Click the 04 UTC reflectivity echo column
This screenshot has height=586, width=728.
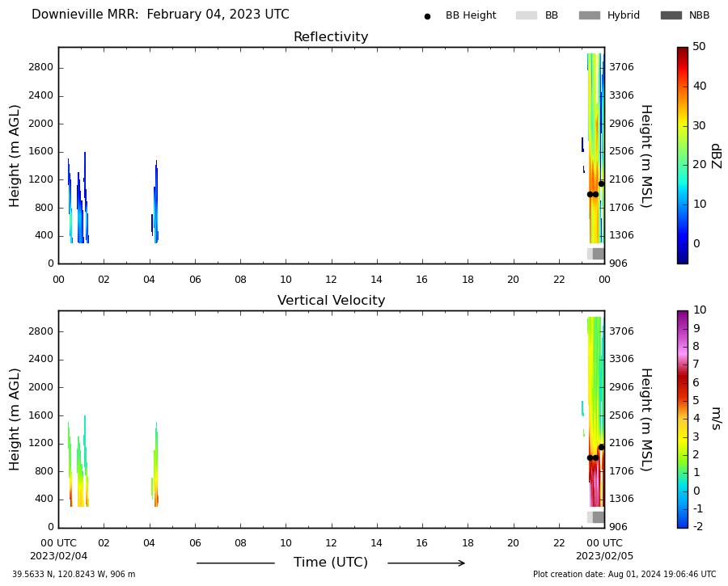[155, 202]
